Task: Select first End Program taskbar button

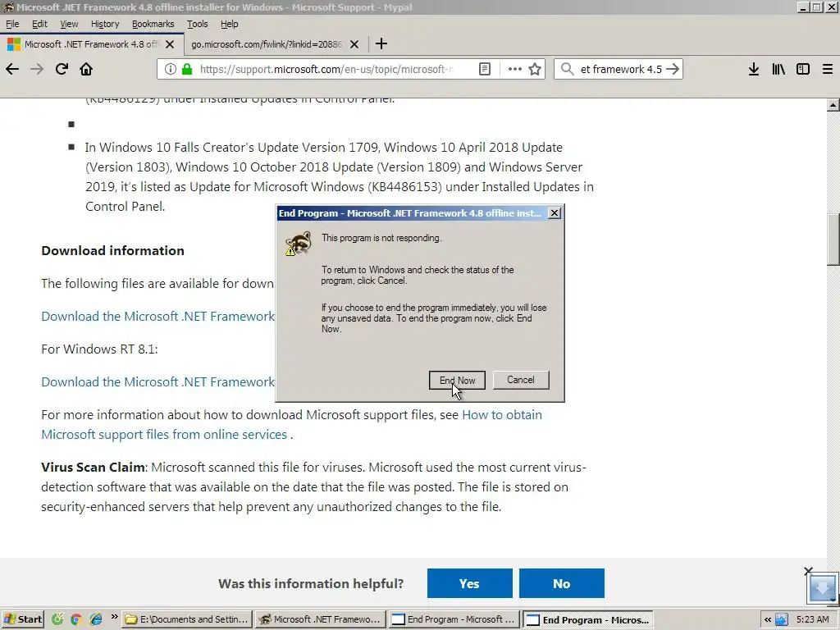Action: point(454,619)
